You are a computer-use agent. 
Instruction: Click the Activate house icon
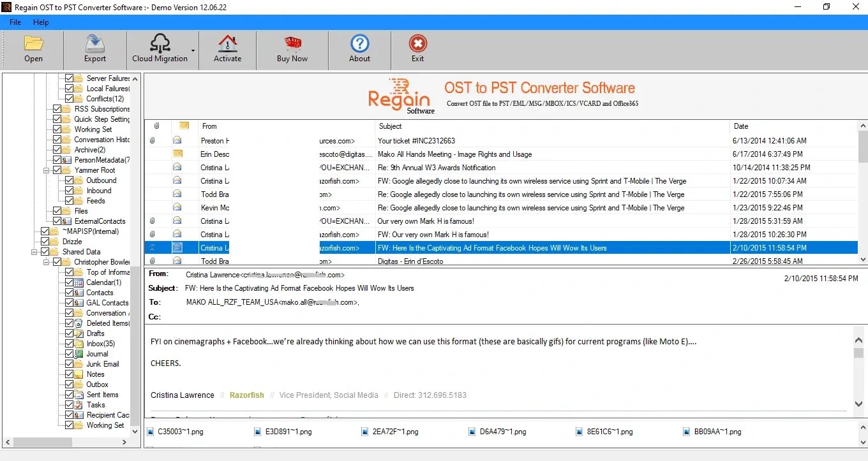point(227,43)
